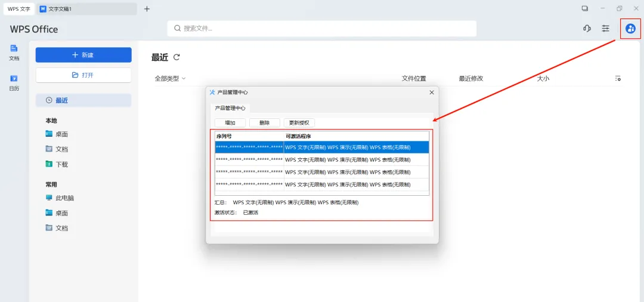Open the user account avatar icon
The width and height of the screenshot is (644, 302).
pos(630,29)
